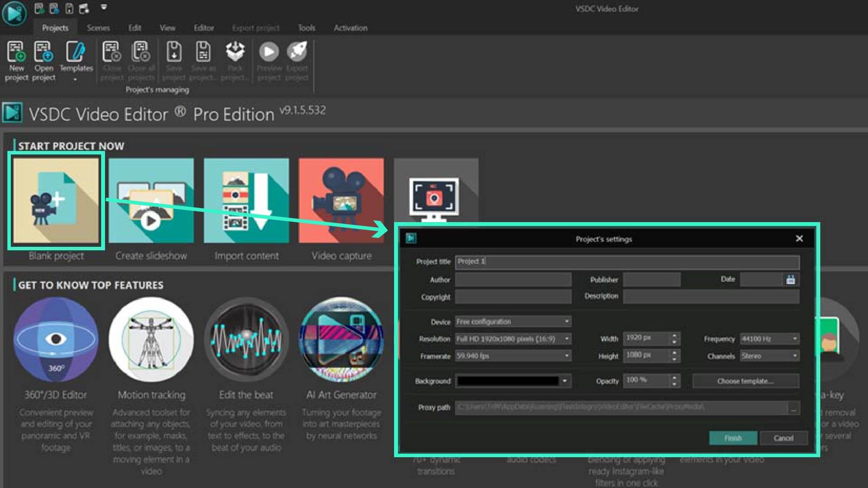Click the black Background color swatch

(508, 381)
